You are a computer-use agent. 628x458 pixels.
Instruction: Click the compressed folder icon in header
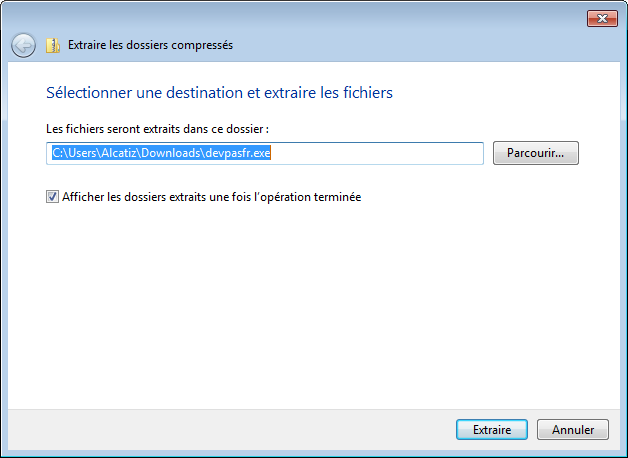(x=53, y=45)
